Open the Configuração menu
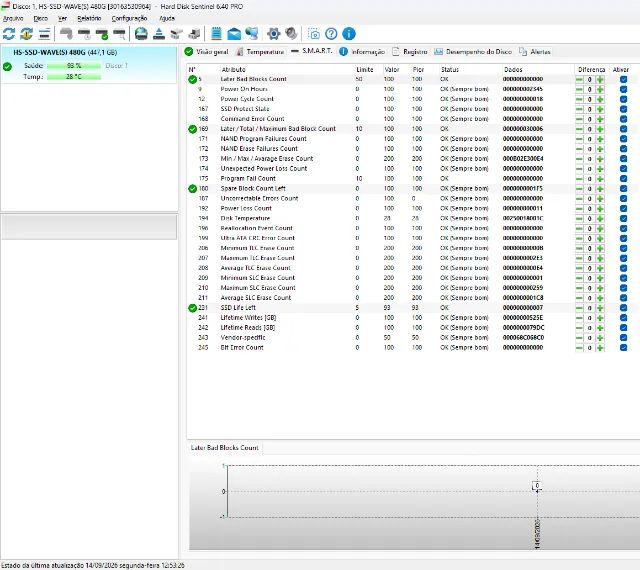This screenshot has height=570, width=640. pyautogui.click(x=129, y=18)
